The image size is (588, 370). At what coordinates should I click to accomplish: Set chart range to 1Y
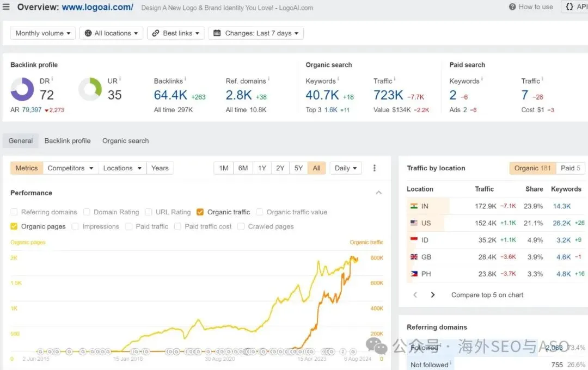coord(262,168)
